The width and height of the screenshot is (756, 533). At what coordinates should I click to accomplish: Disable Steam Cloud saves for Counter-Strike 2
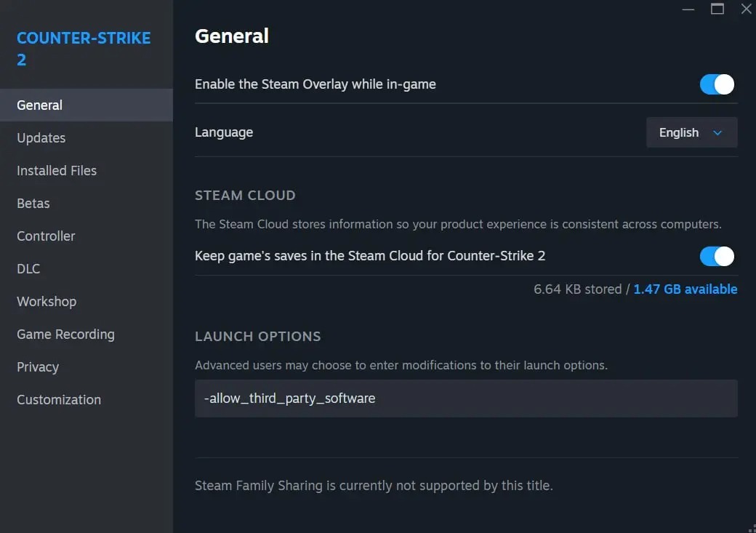pyautogui.click(x=717, y=256)
